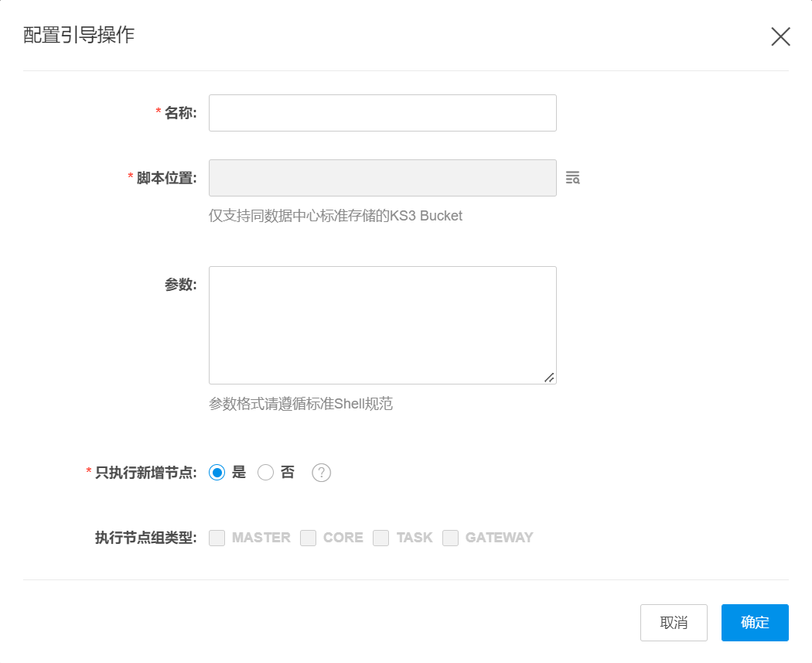Click the 脚本位置 field label
The image size is (812, 663).
(x=166, y=178)
